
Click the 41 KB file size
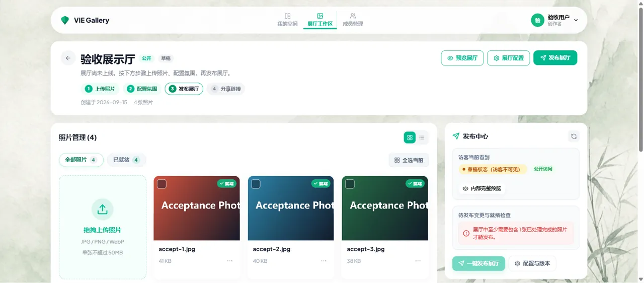[165, 261]
